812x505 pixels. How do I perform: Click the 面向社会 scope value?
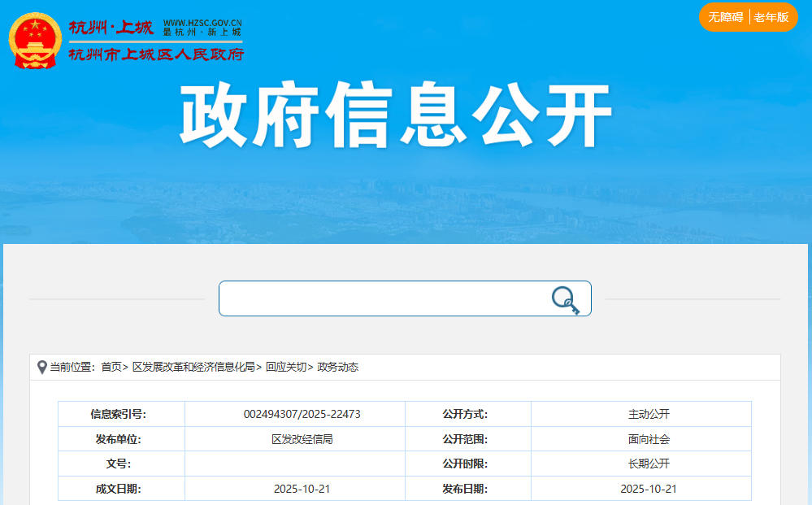[648, 439]
